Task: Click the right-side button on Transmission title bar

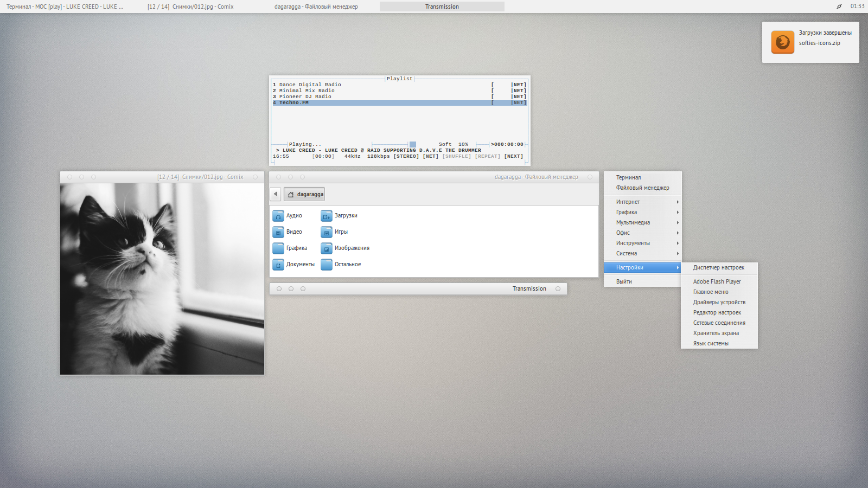Action: [x=558, y=289]
